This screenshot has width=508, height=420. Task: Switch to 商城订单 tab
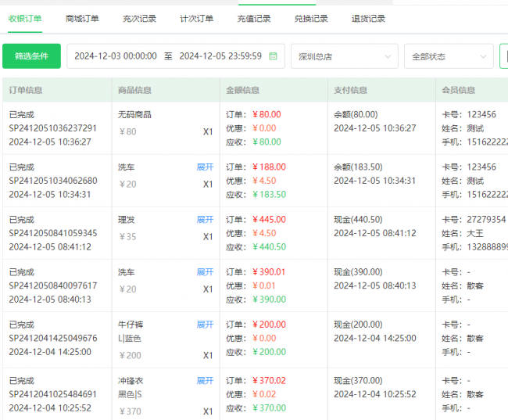point(82,19)
